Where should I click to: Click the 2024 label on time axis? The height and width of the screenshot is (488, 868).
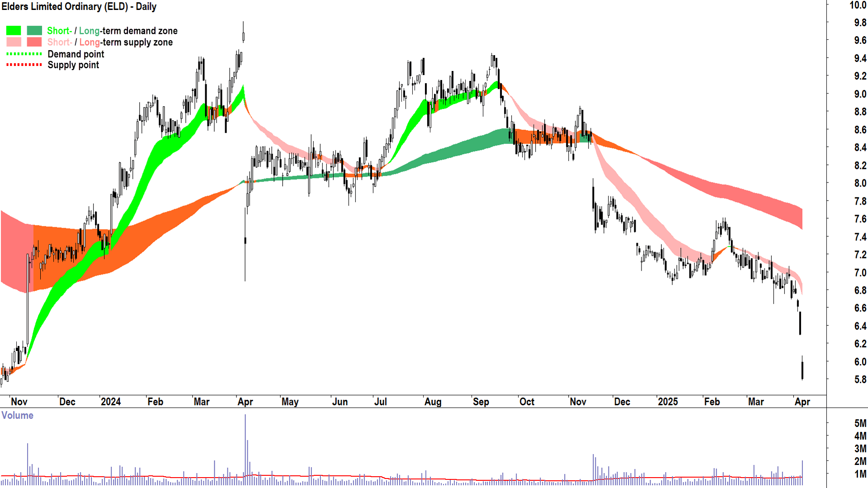111,402
